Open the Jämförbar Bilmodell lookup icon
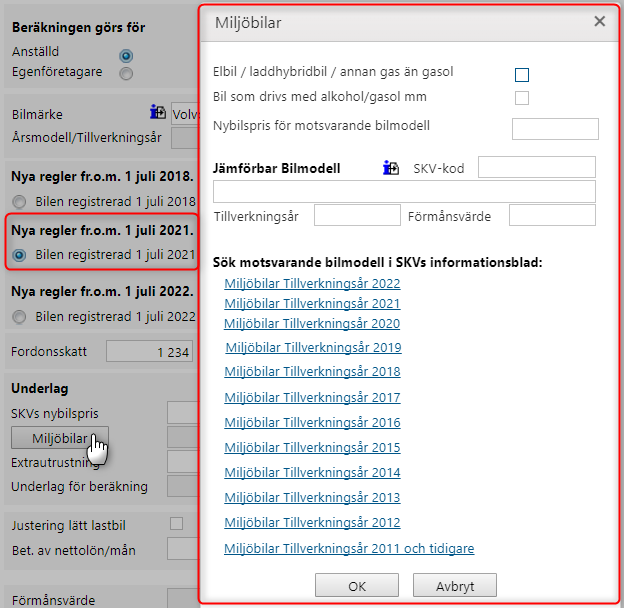Viewport: 624px width, 608px height. click(391, 168)
